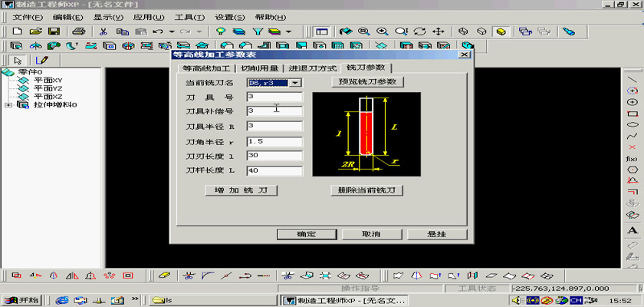Click the pan move arrows icon
Screen dimensions: 644x307
pyautogui.click(x=439, y=31)
